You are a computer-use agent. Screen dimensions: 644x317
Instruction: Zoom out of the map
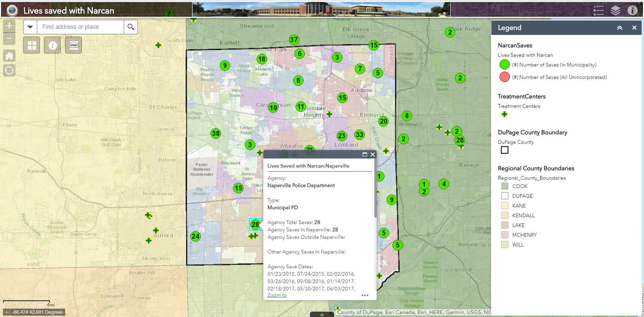9,39
